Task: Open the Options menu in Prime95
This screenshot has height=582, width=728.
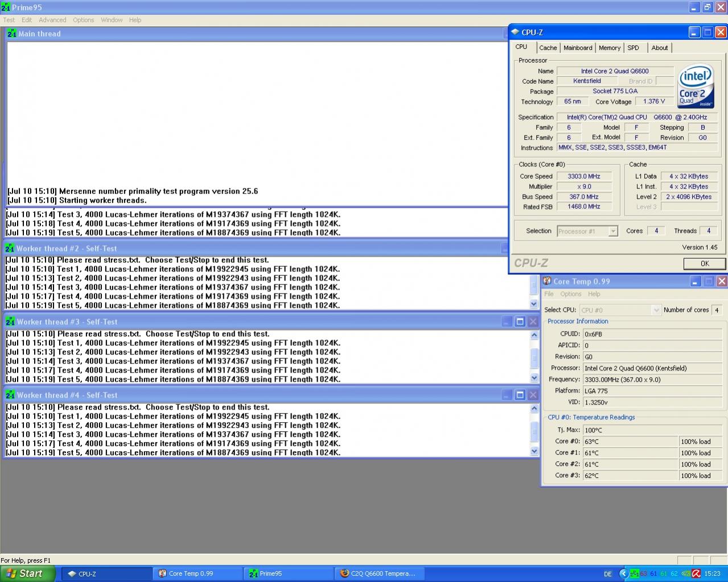Action: (x=83, y=20)
